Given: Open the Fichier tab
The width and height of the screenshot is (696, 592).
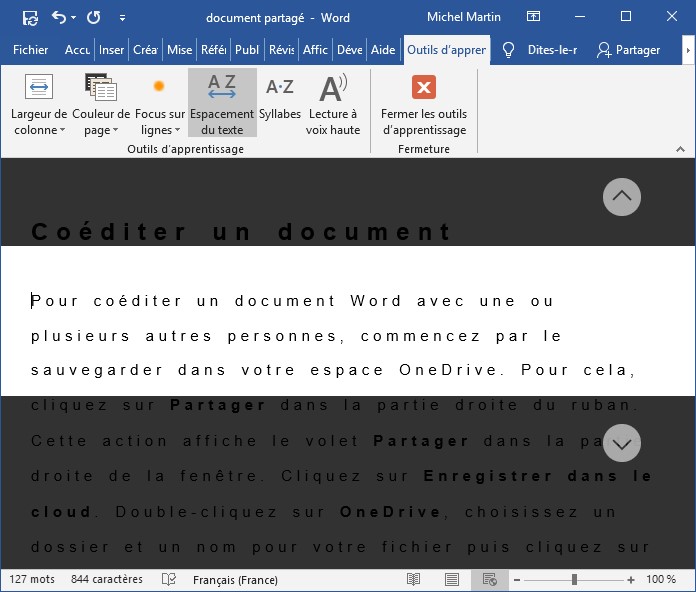Looking at the screenshot, I should click(31, 50).
